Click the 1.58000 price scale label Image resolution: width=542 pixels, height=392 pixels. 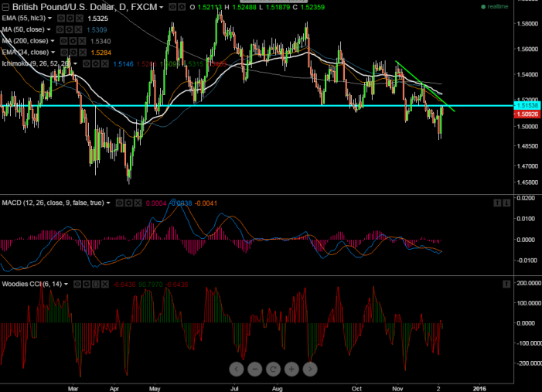(x=527, y=23)
